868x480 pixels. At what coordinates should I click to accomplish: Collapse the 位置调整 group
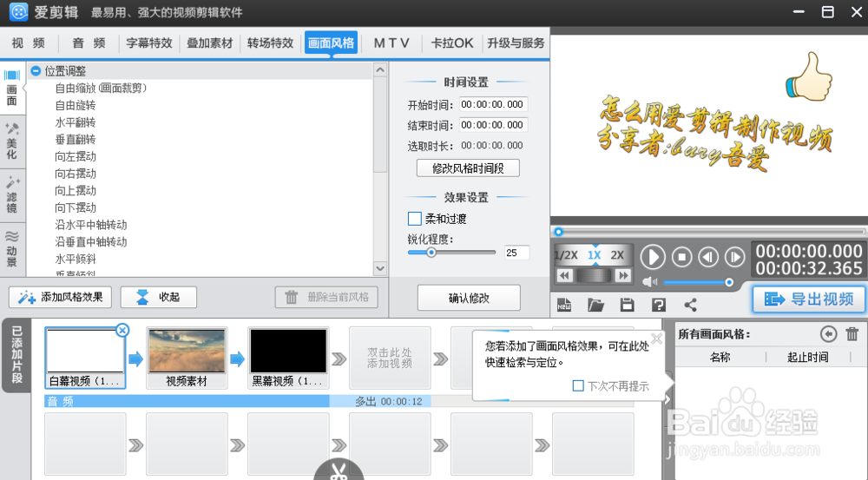36,71
